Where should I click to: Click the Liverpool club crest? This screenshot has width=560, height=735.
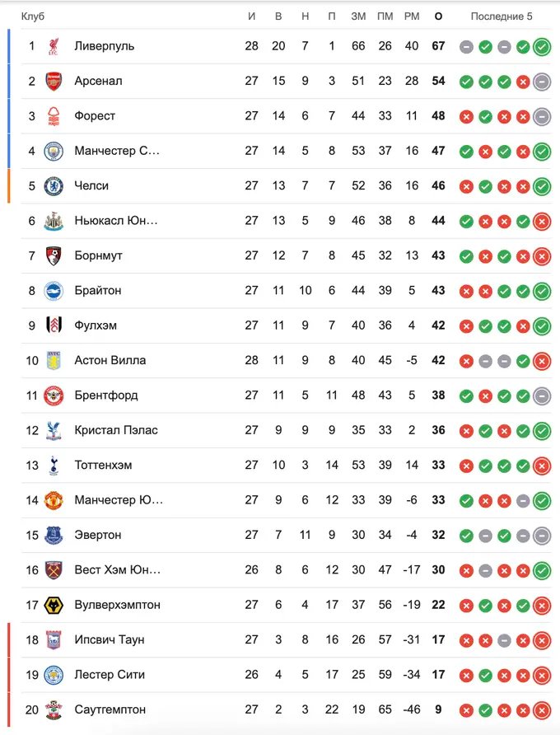tap(54, 46)
